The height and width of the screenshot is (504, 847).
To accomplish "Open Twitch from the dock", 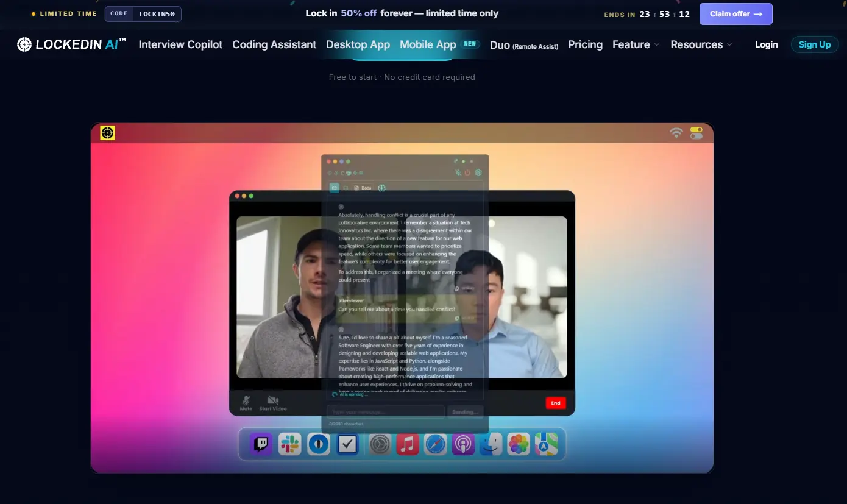I will tap(261, 444).
